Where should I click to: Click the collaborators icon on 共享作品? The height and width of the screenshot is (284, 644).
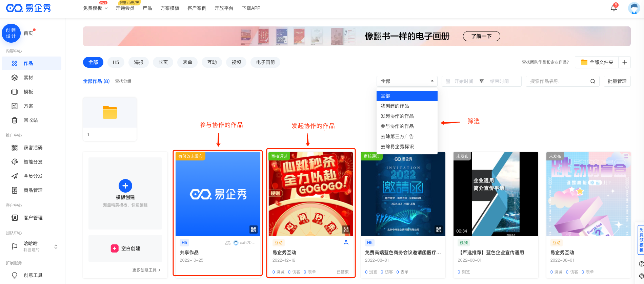point(228,243)
